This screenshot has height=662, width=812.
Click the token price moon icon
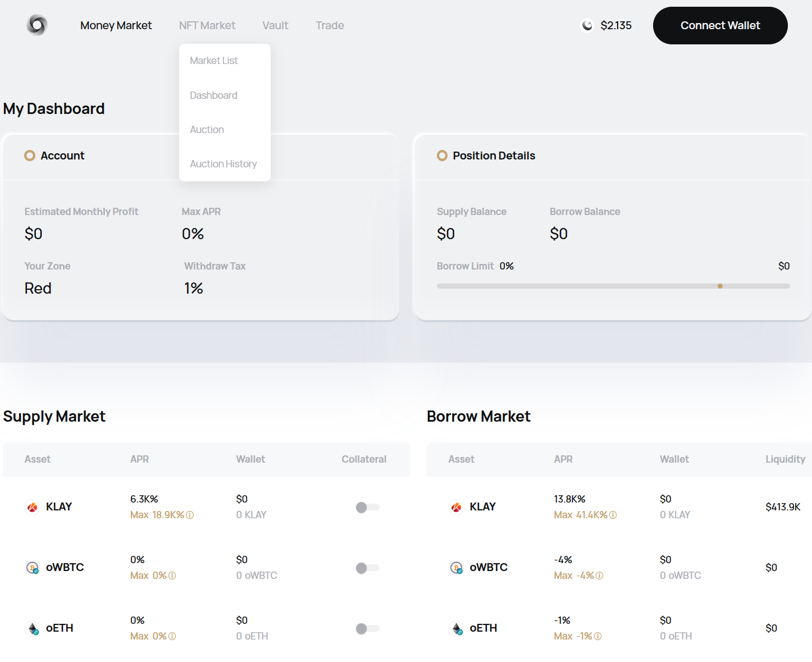[x=587, y=25]
